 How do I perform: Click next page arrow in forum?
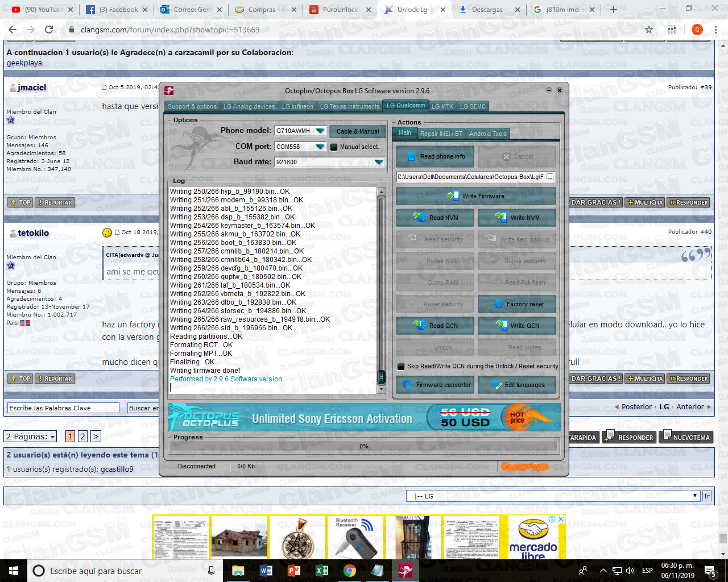pos(96,436)
